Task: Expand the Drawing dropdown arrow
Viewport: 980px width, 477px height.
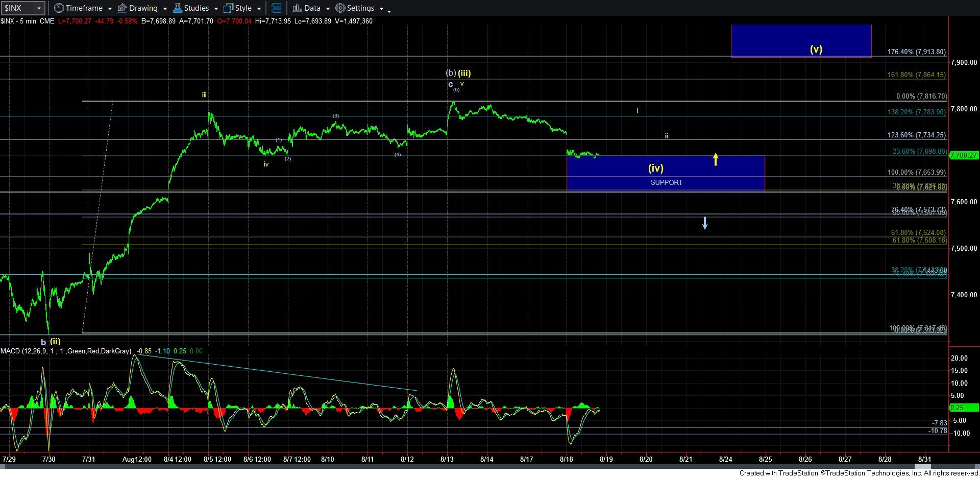Action: pyautogui.click(x=165, y=9)
